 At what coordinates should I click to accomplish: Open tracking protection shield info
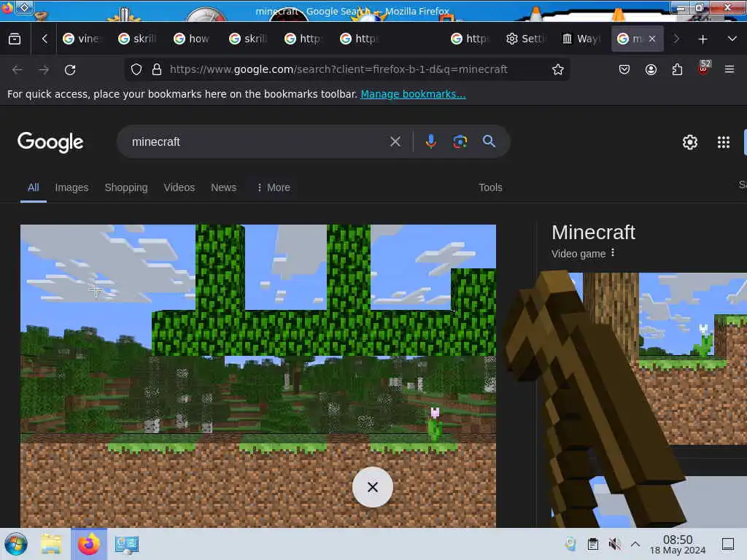click(x=136, y=69)
